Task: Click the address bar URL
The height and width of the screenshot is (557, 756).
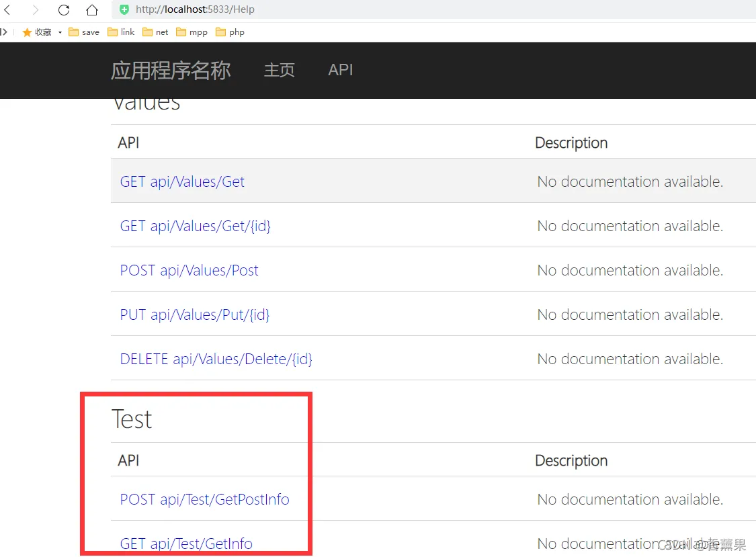Action: click(x=195, y=9)
